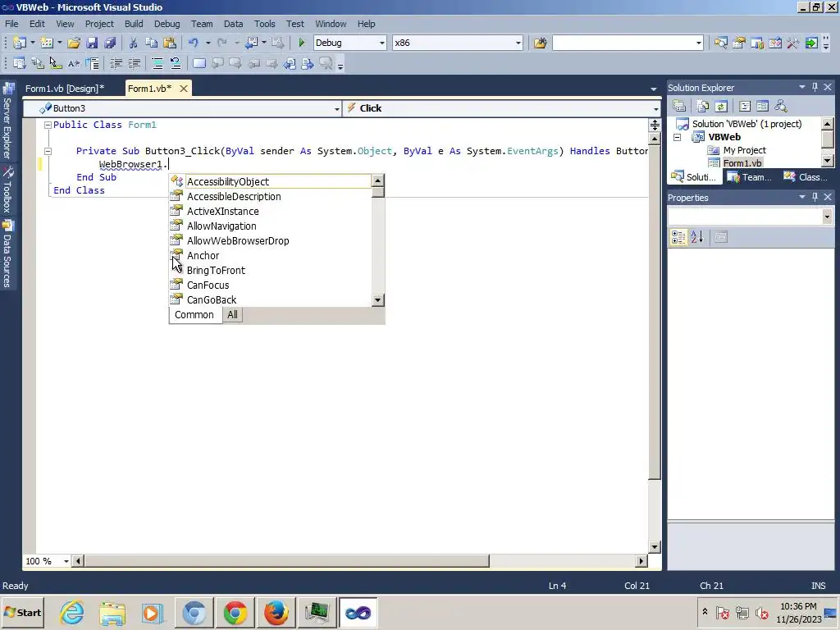The image size is (840, 630).
Task: Open the Build menu
Action: coord(134,24)
